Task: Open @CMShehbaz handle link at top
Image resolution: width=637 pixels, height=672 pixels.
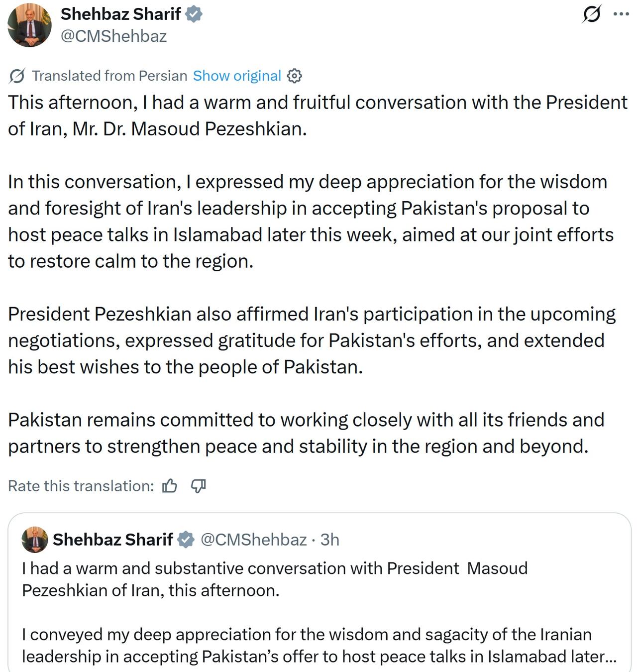Action: click(x=113, y=36)
